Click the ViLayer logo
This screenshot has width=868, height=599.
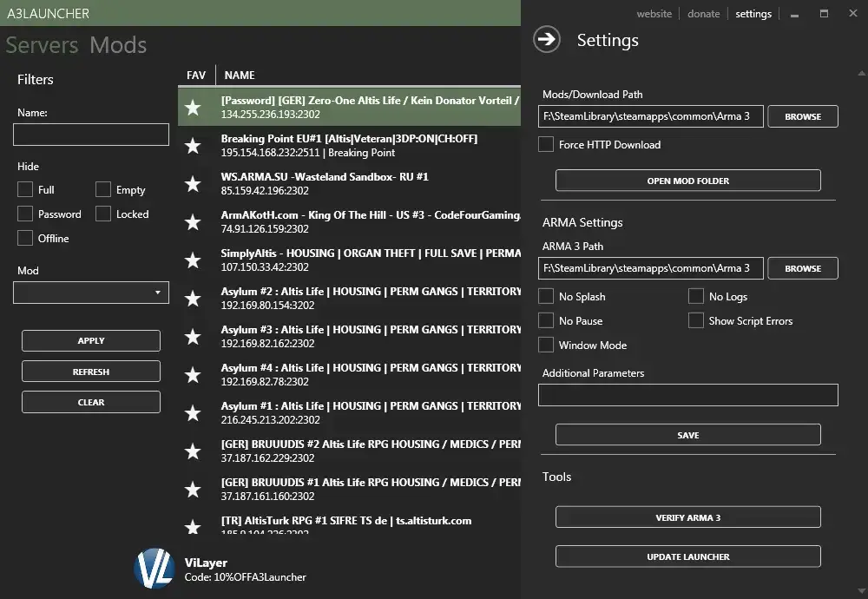coord(155,569)
